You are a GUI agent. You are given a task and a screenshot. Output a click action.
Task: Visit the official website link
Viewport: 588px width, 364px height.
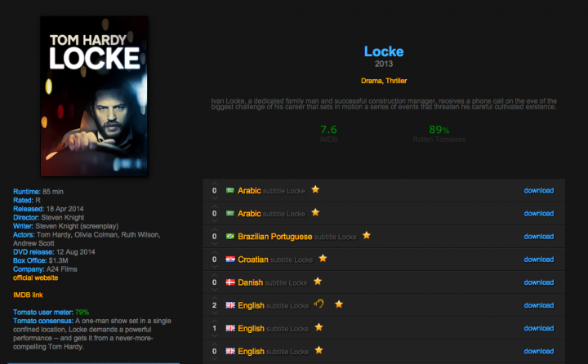click(36, 277)
